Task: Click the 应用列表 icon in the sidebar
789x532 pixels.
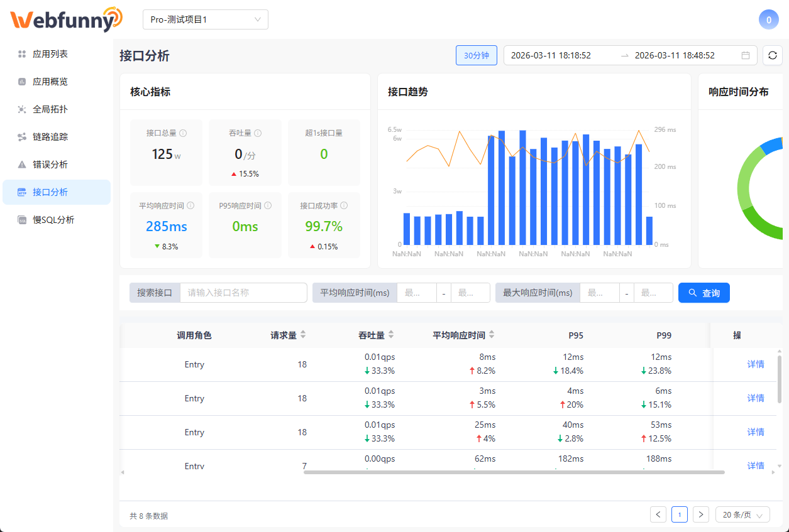Action: point(22,53)
